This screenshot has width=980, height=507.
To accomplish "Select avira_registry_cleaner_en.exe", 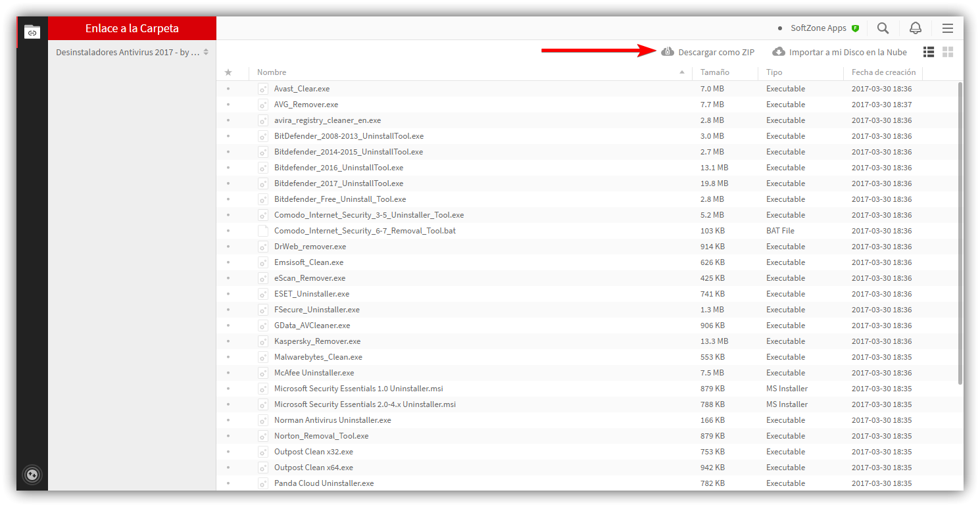I will point(328,120).
